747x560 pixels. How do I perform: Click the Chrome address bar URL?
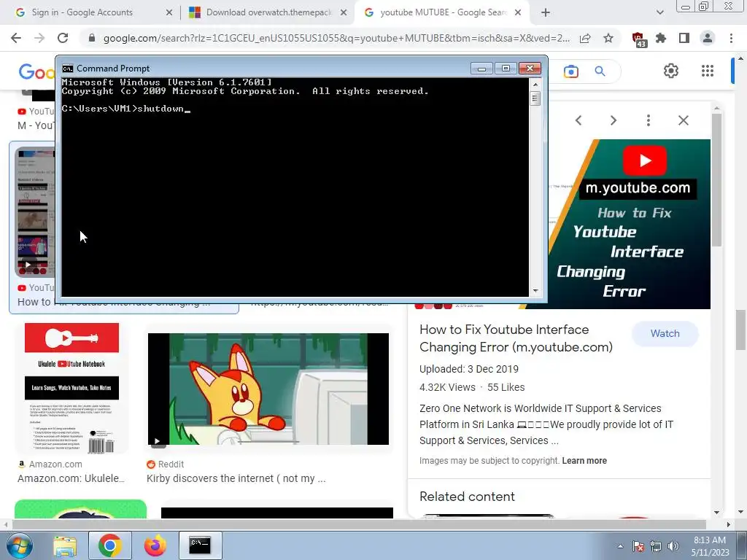click(x=336, y=39)
